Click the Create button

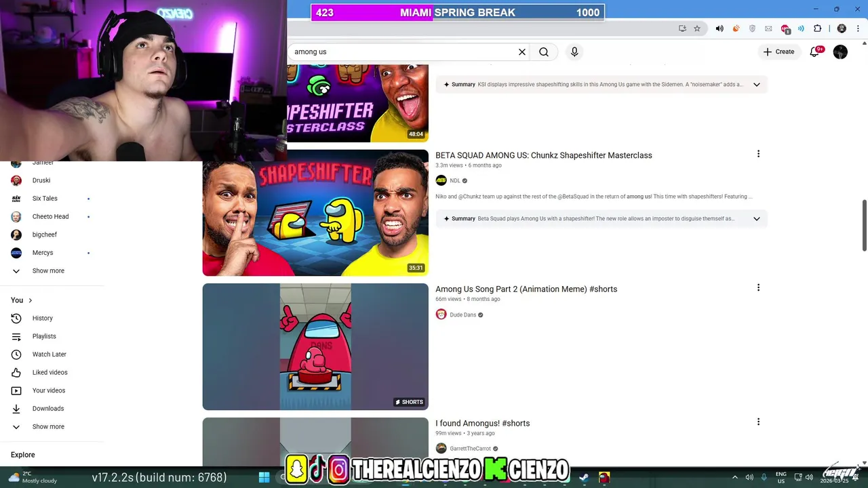pyautogui.click(x=778, y=52)
